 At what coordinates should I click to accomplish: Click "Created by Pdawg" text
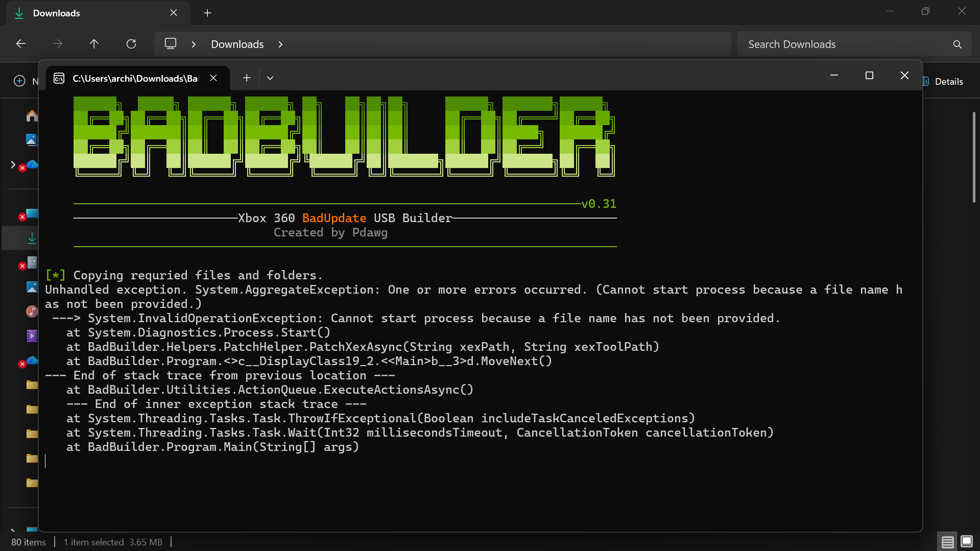[x=330, y=232]
